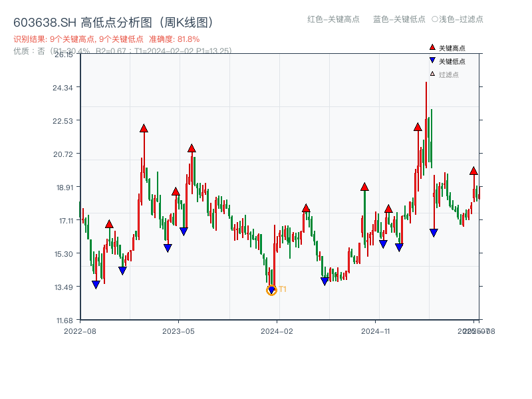This screenshot has height=399, width=532.
Task: Click the blue key-low marker near 2022-08 bottom
Action: click(96, 283)
